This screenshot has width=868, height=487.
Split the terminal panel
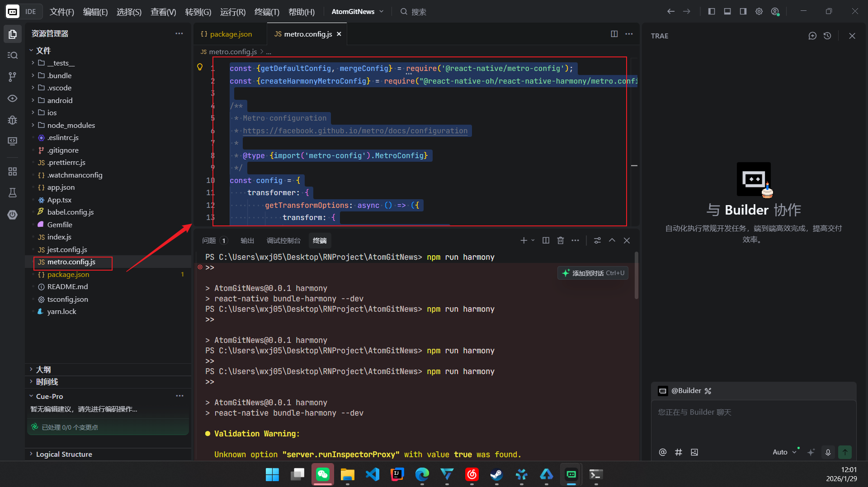pos(546,240)
